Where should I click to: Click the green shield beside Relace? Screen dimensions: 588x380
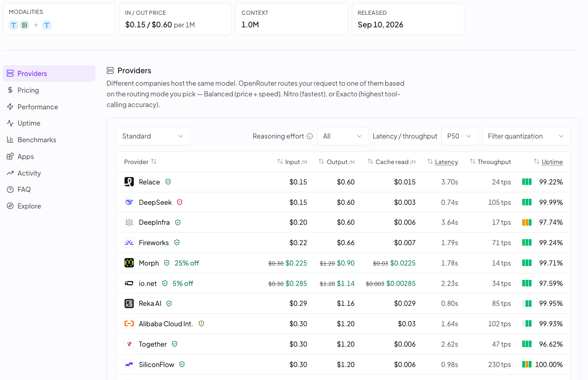(x=168, y=182)
